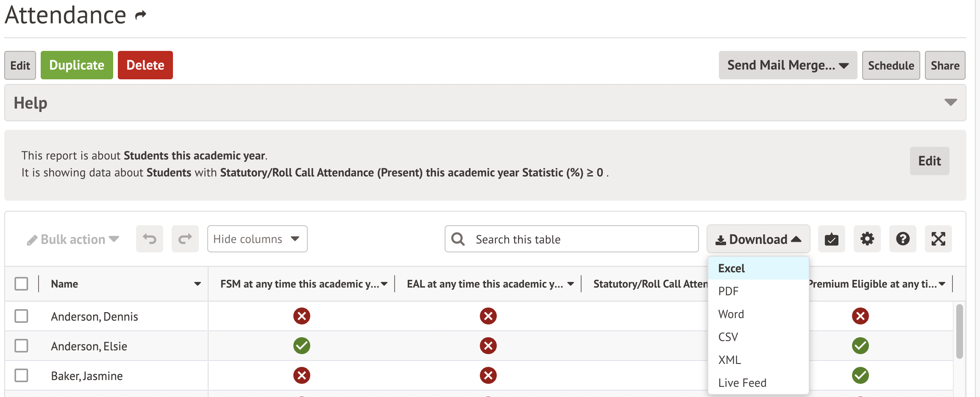Click the table's vertical scrollbar
The image size is (980, 397).
pyautogui.click(x=959, y=331)
